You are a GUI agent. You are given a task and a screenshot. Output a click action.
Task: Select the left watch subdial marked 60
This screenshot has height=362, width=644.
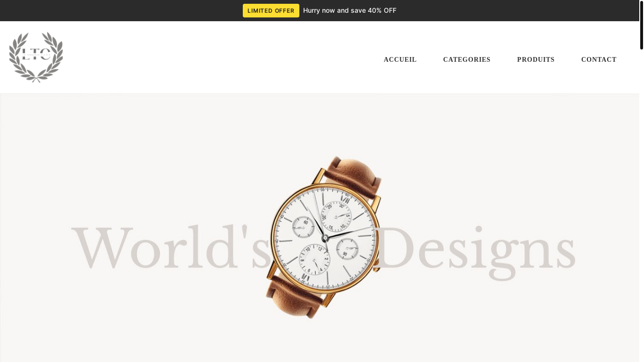(303, 227)
